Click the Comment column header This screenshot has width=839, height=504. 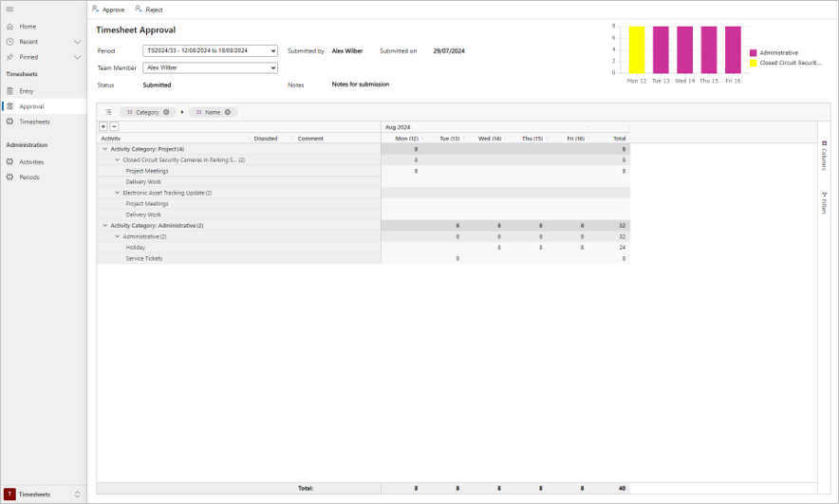[x=310, y=139]
